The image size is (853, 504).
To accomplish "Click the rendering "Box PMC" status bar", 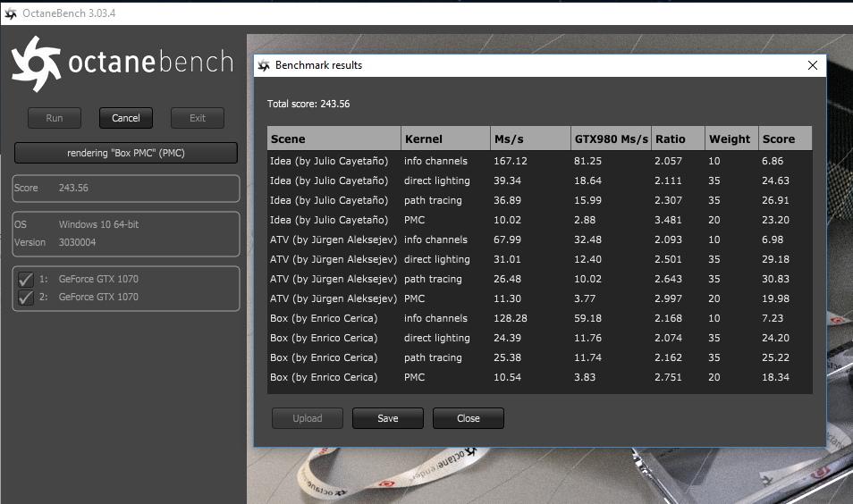I will [126, 153].
